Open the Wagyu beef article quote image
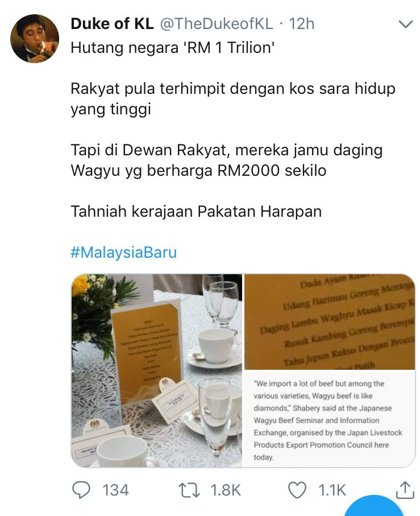Viewport: 420px width, 516px height. click(x=330, y=419)
